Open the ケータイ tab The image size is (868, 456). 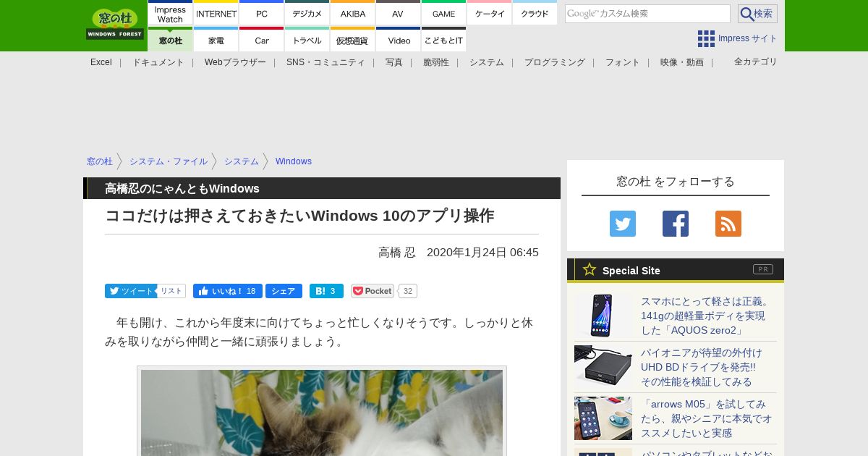click(490, 14)
